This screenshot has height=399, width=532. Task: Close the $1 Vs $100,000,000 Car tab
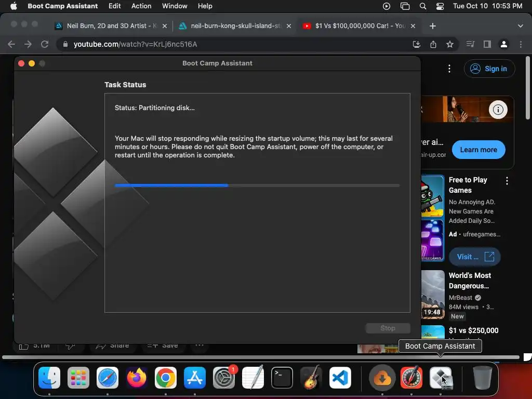[x=413, y=26]
